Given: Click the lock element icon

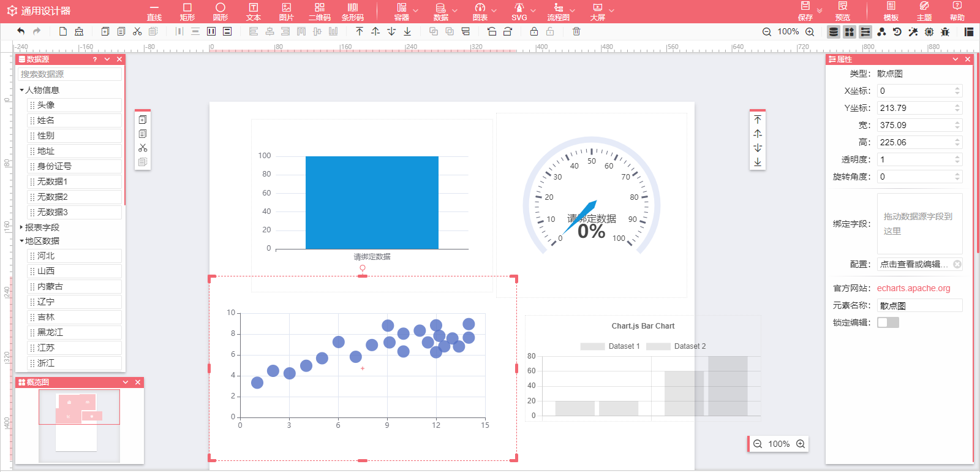Looking at the screenshot, I should pyautogui.click(x=534, y=31).
